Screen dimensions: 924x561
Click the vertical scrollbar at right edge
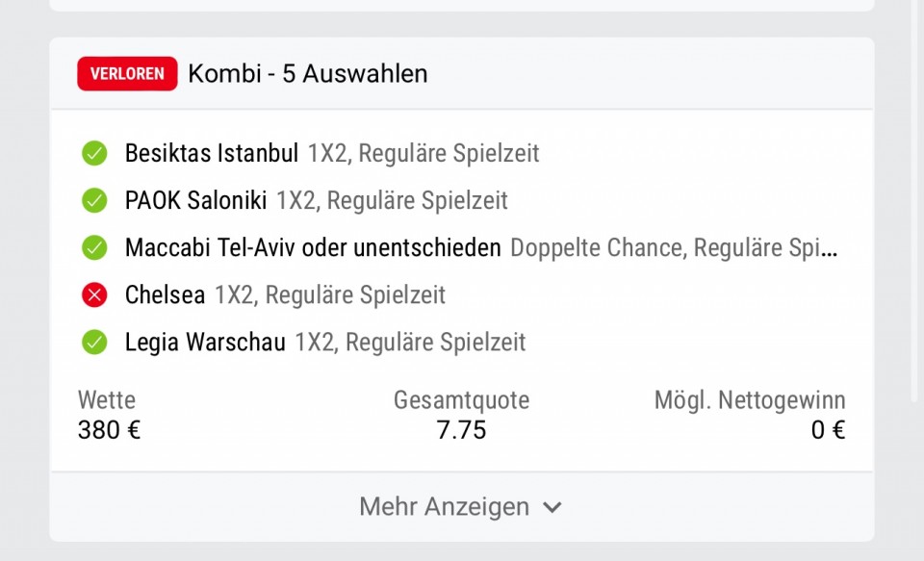(x=914, y=200)
